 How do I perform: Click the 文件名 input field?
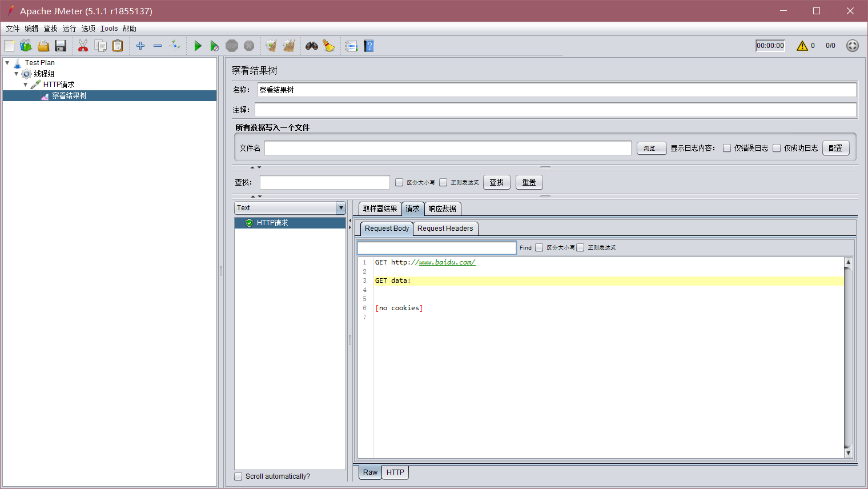[x=448, y=148]
